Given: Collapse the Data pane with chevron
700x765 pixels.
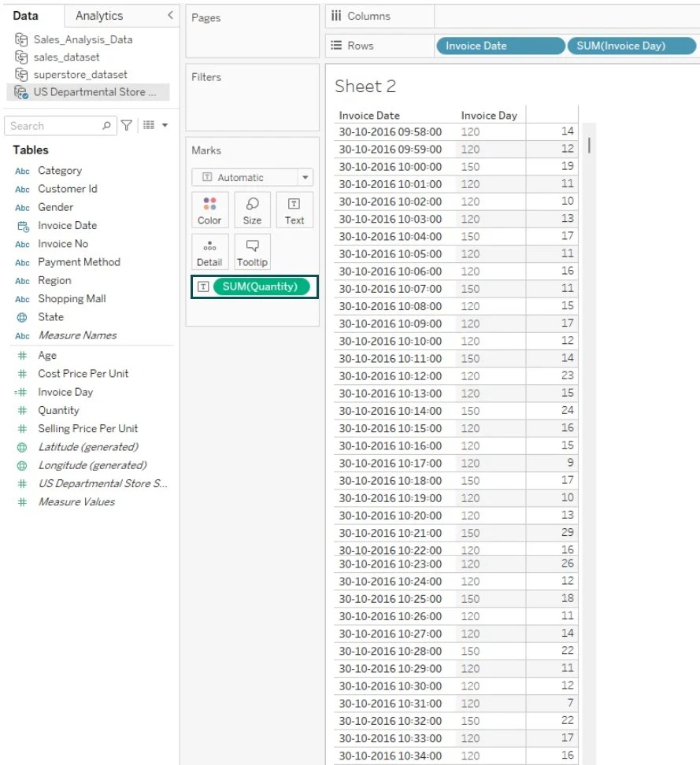Looking at the screenshot, I should (x=170, y=15).
